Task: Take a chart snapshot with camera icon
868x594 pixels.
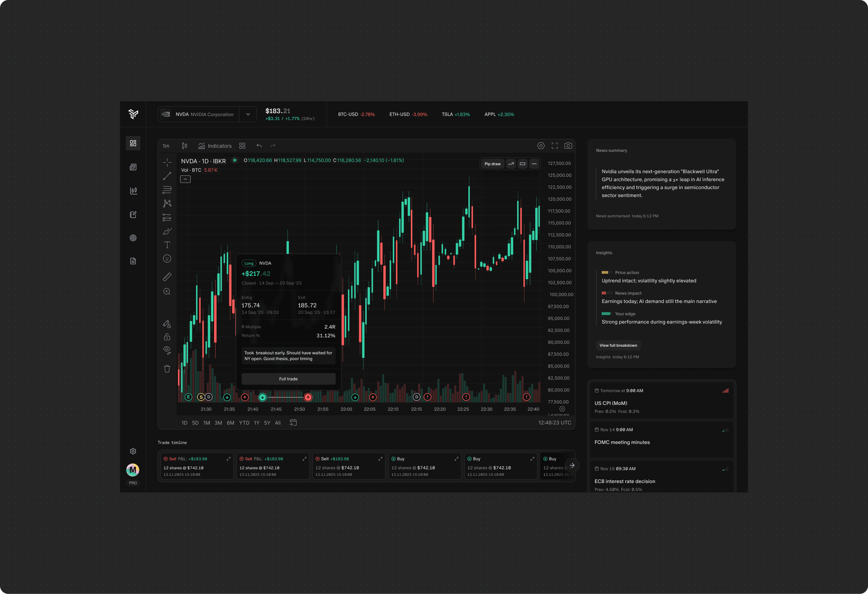Action: point(568,146)
